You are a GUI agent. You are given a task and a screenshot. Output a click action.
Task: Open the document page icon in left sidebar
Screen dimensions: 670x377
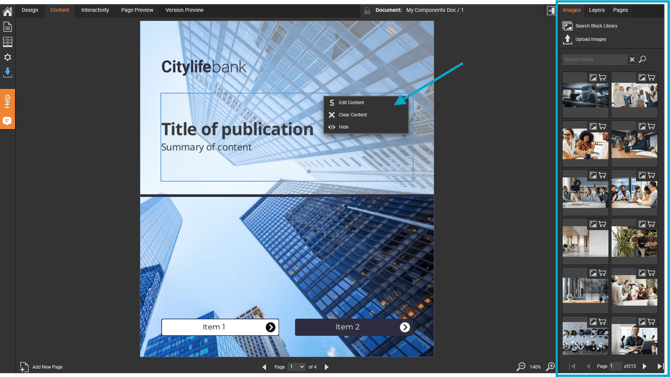coord(7,27)
